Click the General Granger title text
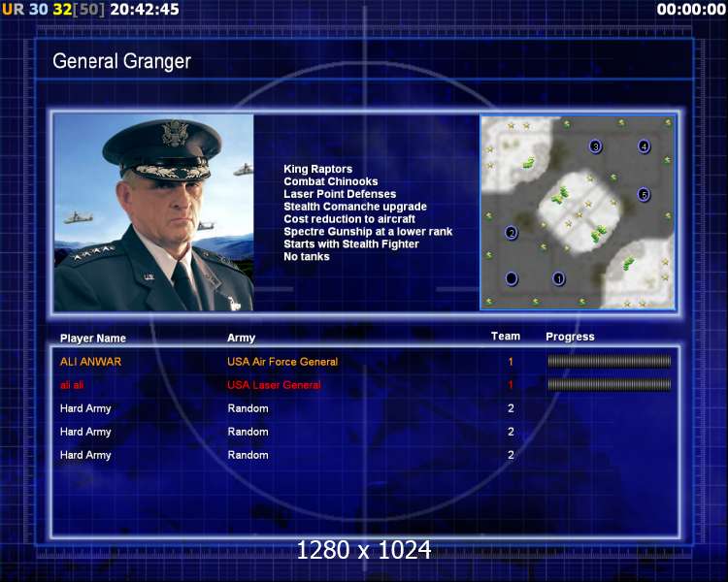728x582 pixels. (x=121, y=61)
